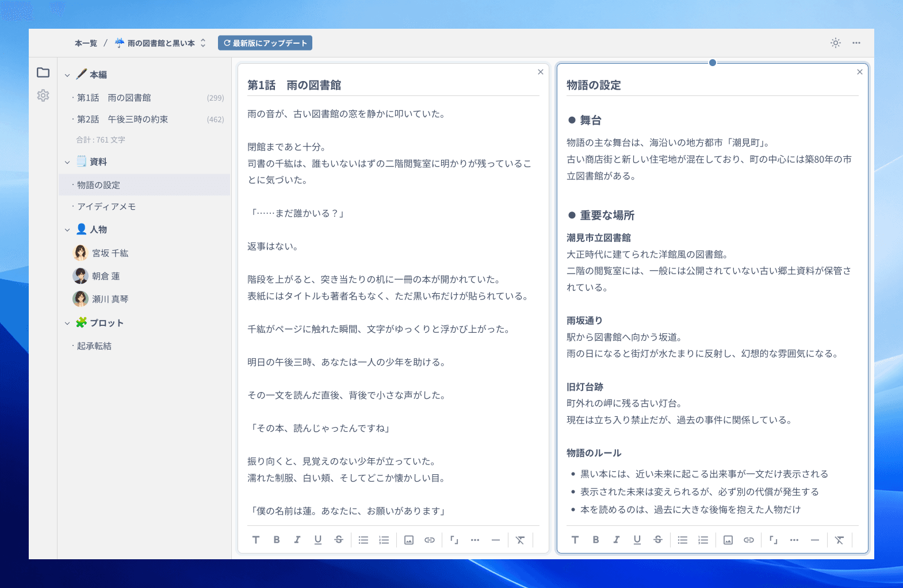
Task: Open settings gear in left rail
Action: (43, 95)
